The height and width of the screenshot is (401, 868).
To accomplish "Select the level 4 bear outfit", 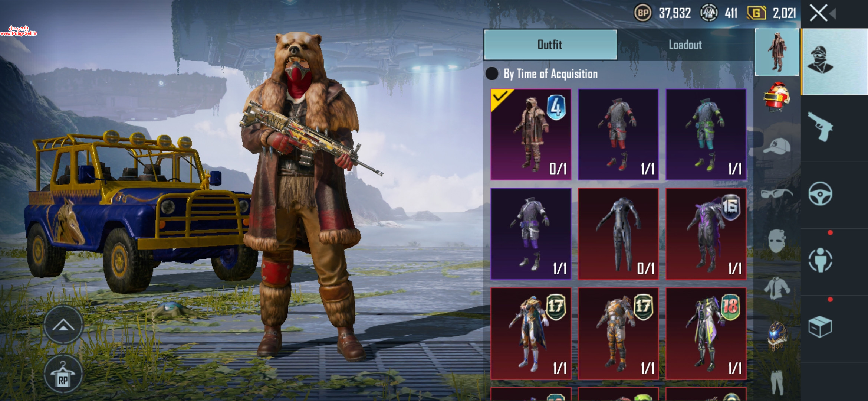I will pos(531,134).
